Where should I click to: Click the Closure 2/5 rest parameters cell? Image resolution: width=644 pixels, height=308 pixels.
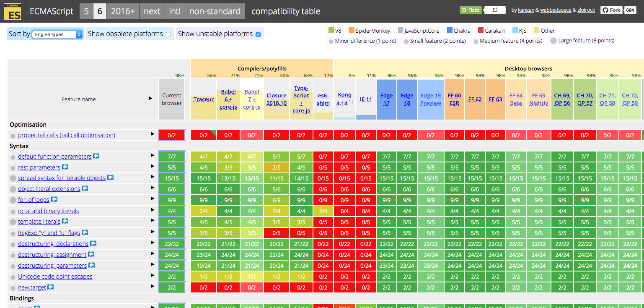point(277,167)
